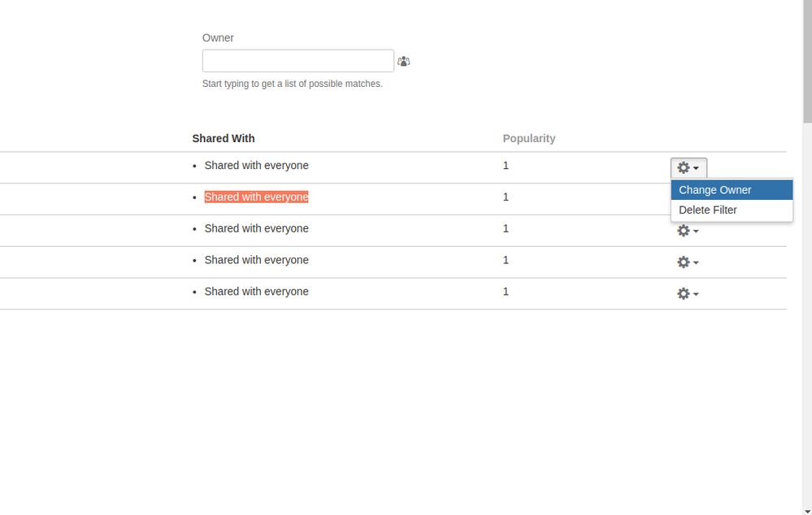Click 'Shared with everyone' in the last row
The image size is (812, 515).
[x=256, y=292]
